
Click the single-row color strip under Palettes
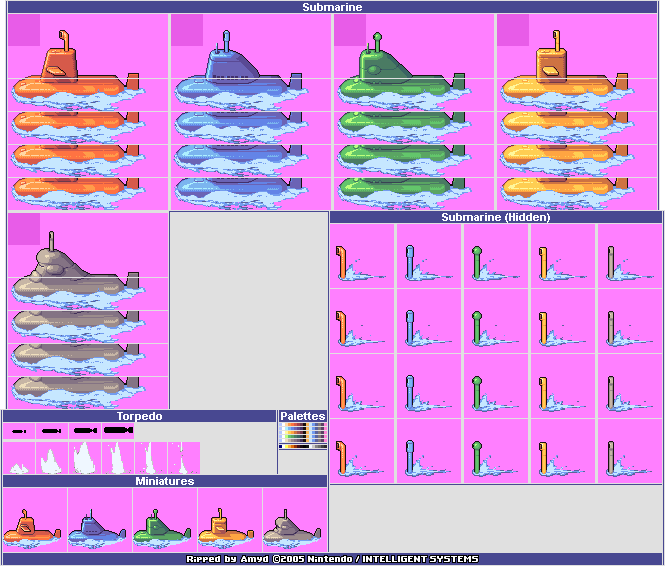pos(303,446)
